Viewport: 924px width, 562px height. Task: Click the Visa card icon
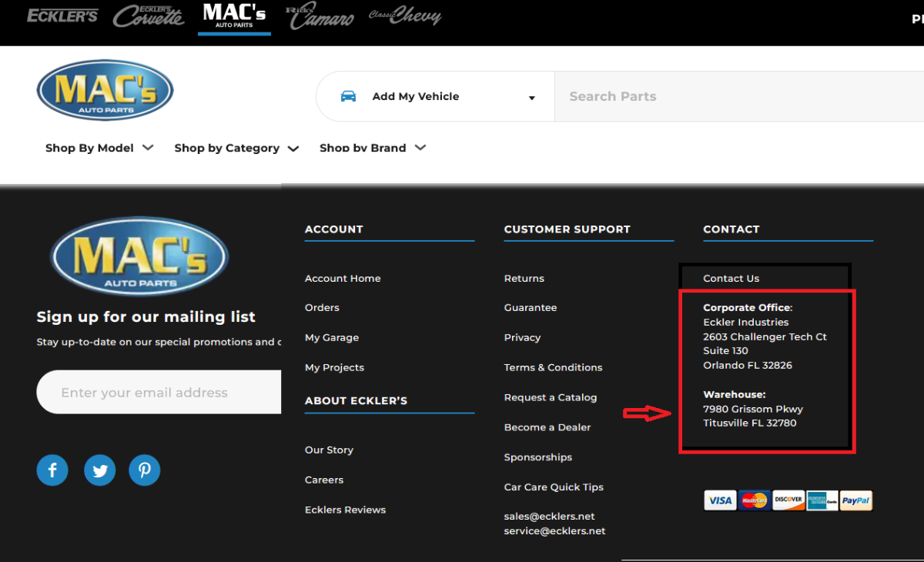(720, 500)
